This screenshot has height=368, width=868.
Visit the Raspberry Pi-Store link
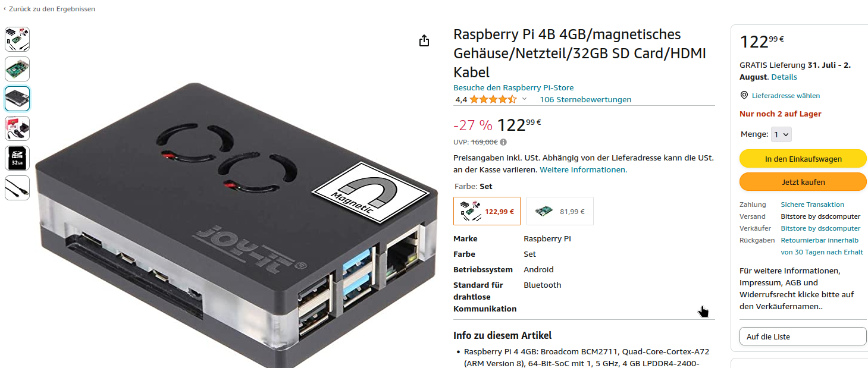[513, 87]
